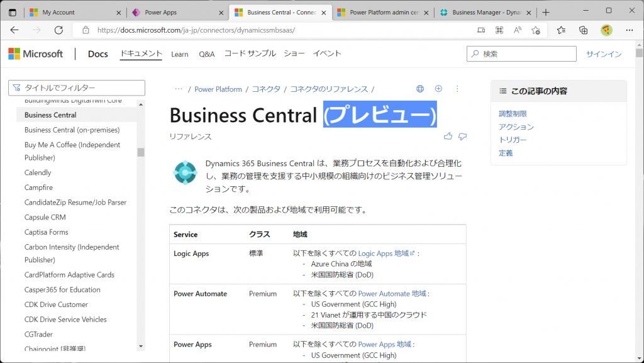
Task: Jump to 調整制限 section
Action: click(513, 114)
